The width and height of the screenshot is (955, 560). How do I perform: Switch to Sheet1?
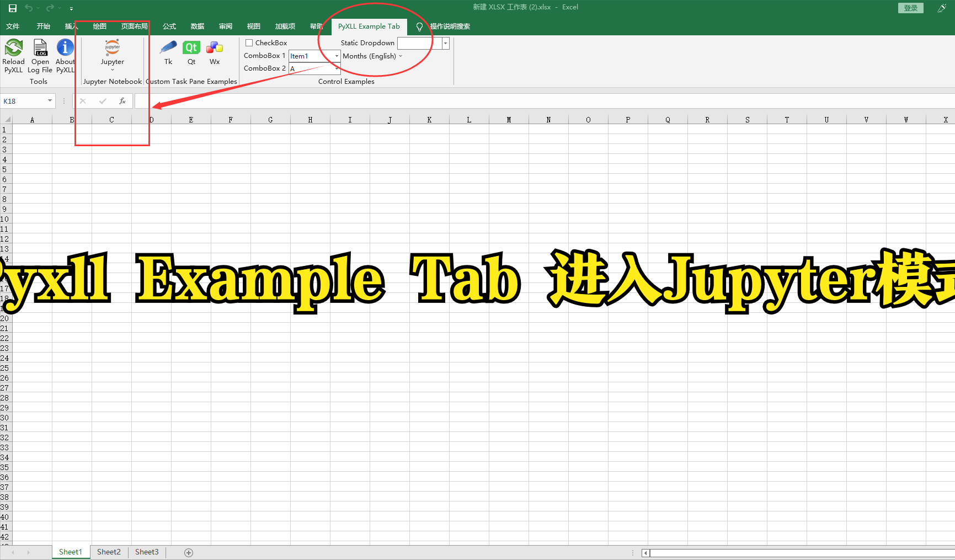[71, 552]
